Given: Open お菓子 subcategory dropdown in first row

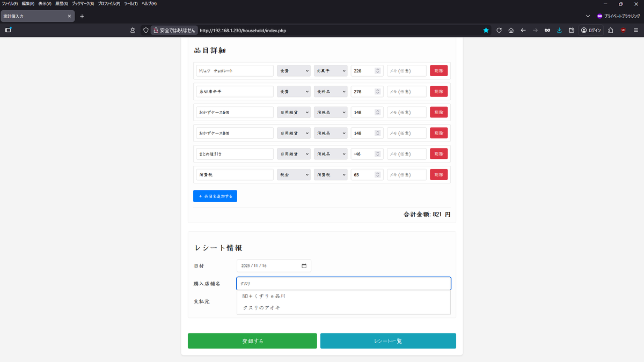Looking at the screenshot, I should (x=331, y=71).
